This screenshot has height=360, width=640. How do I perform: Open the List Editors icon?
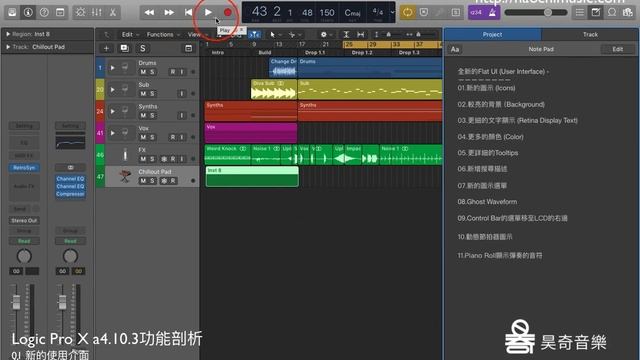(x=580, y=12)
